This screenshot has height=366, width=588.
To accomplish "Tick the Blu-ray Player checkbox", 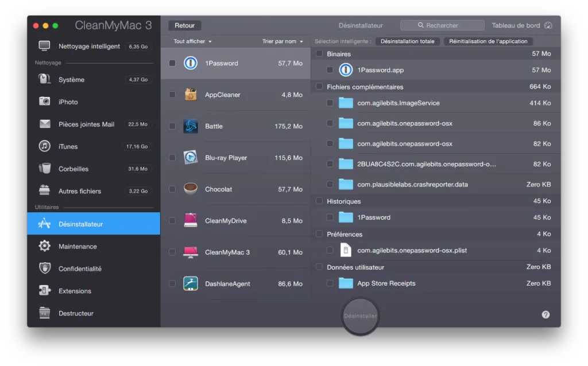I will tap(172, 157).
